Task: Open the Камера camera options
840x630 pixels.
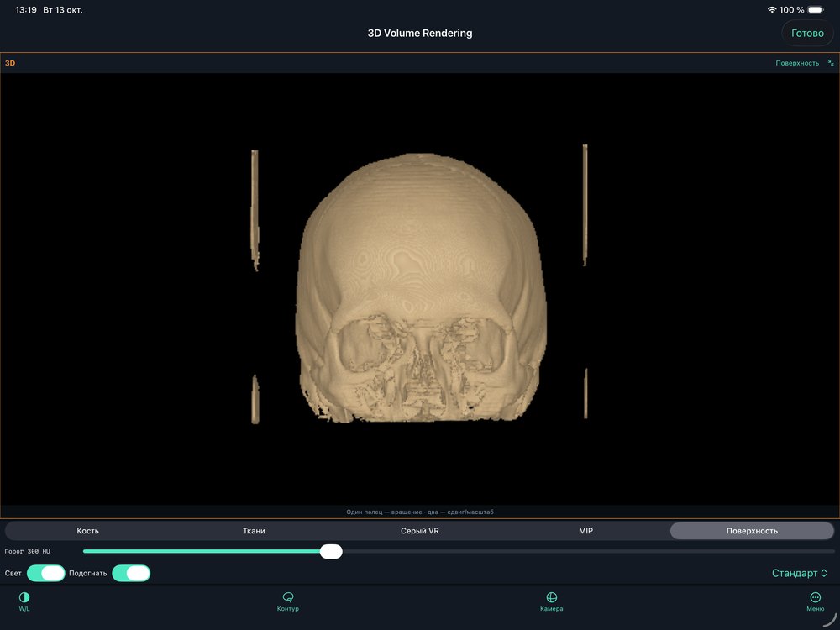Action: [x=551, y=601]
